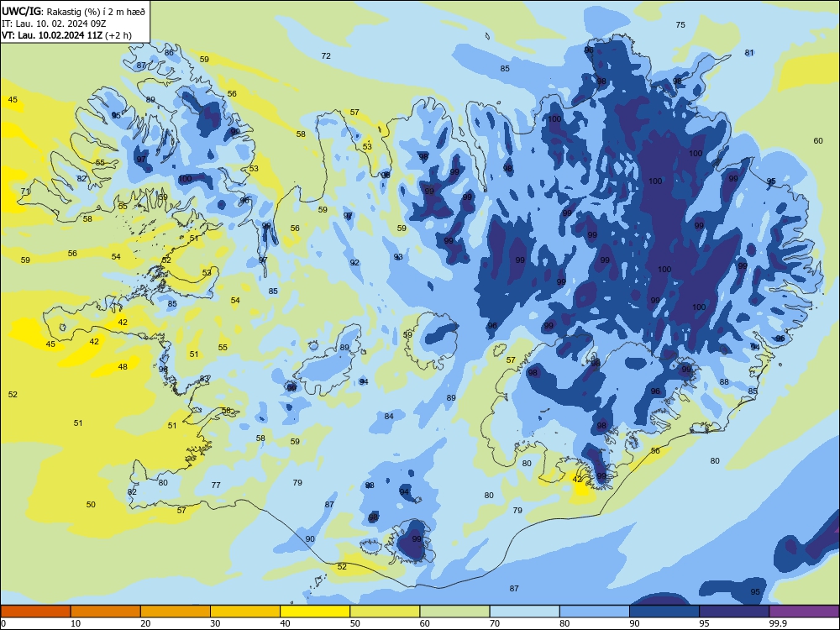Click the purple legend swatch above 99.9
The height and width of the screenshot is (630, 840).
tap(804, 612)
